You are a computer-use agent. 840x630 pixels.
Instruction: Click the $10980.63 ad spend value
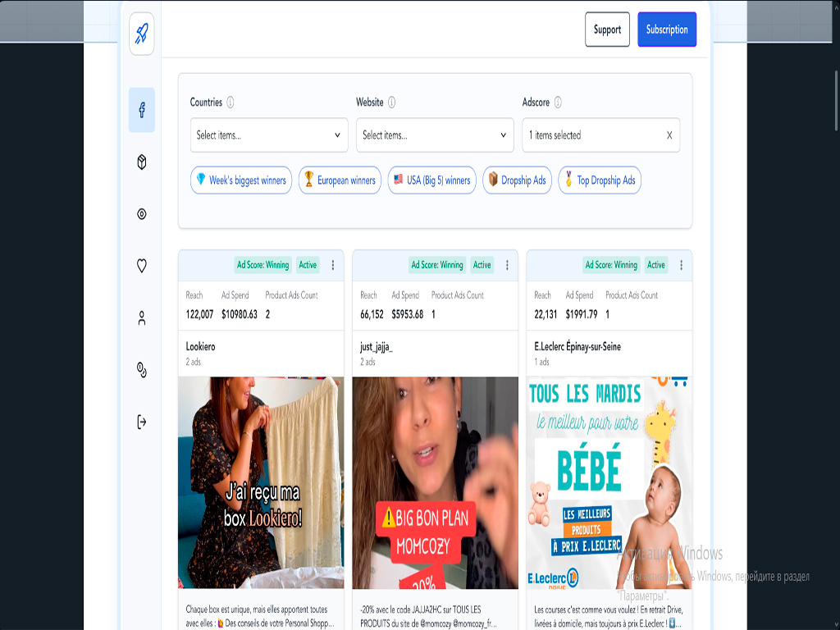click(x=240, y=314)
